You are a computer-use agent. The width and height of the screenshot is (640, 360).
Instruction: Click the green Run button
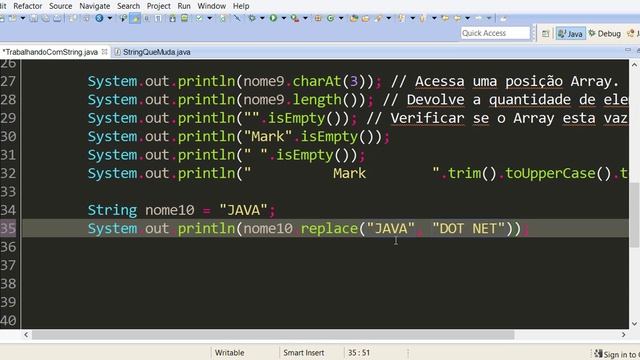point(273,18)
